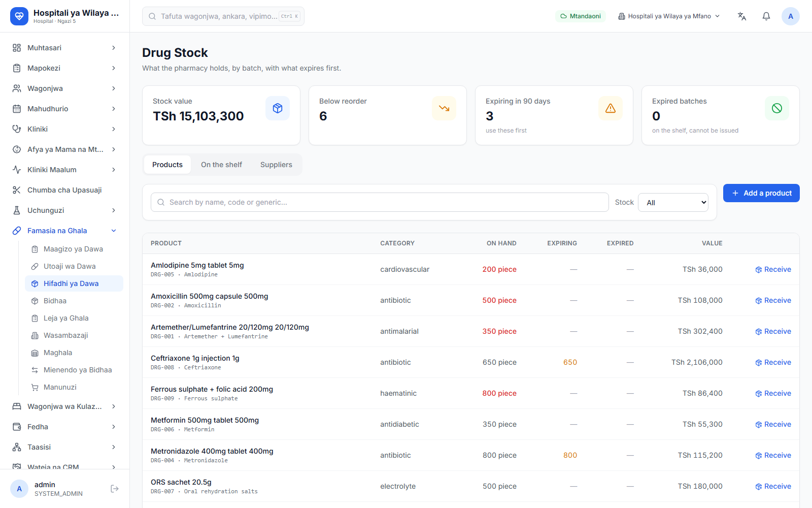This screenshot has height=508, width=812.
Task: Open the notifications bell
Action: (x=766, y=16)
